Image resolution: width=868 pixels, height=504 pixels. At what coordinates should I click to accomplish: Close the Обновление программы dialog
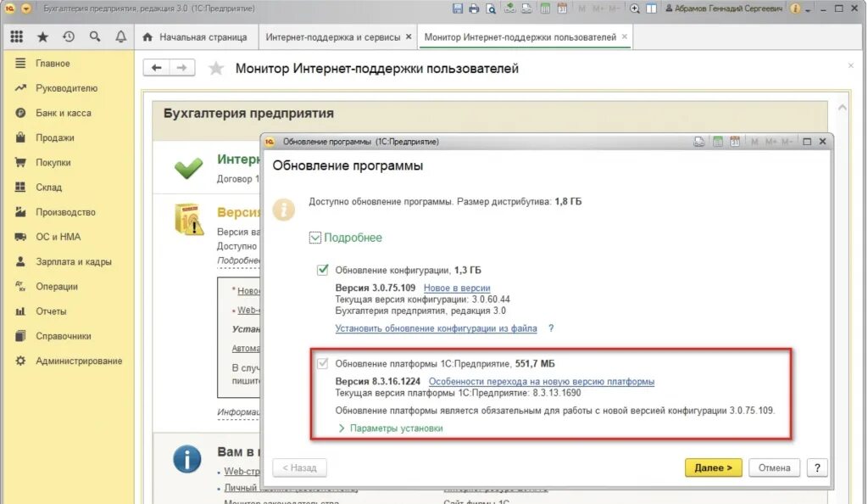(x=822, y=142)
